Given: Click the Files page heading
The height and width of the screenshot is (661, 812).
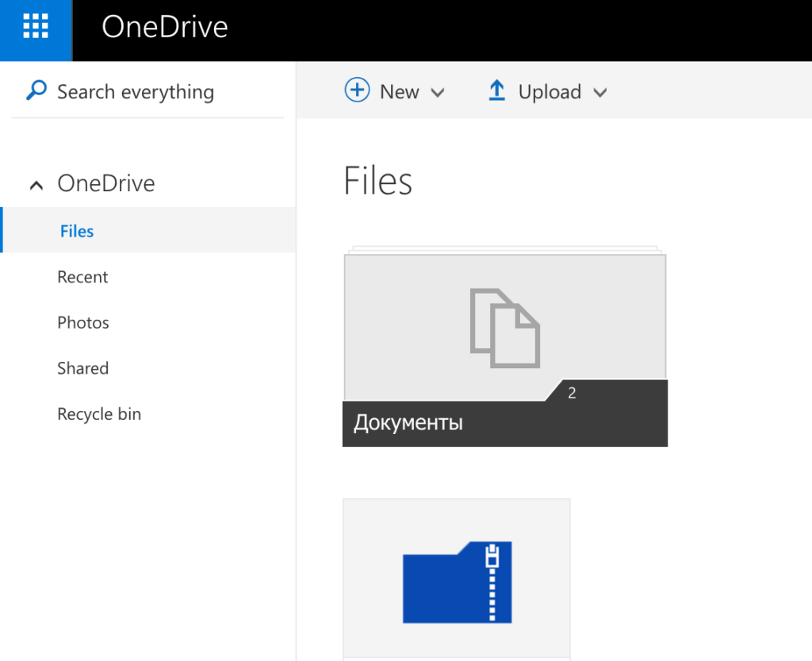Looking at the screenshot, I should tap(378, 181).
